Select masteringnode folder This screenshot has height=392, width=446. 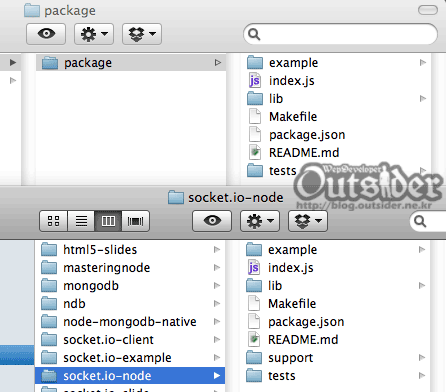[130, 268]
